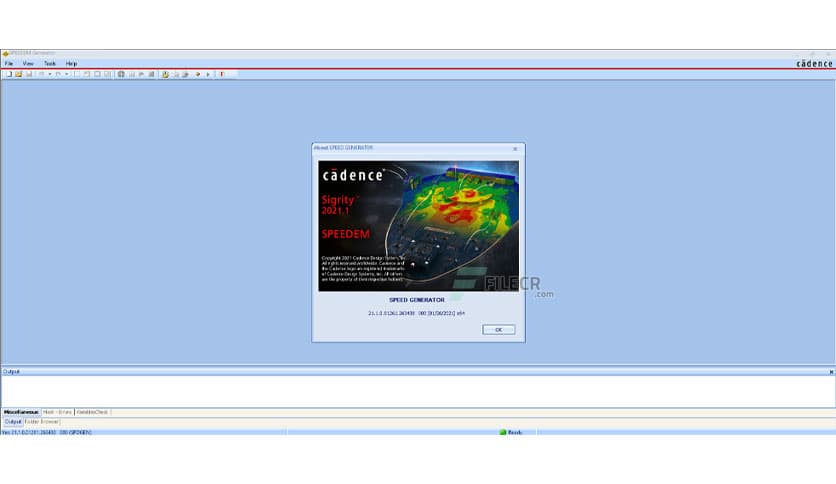Switch to the bottom Output tab

coord(13,422)
